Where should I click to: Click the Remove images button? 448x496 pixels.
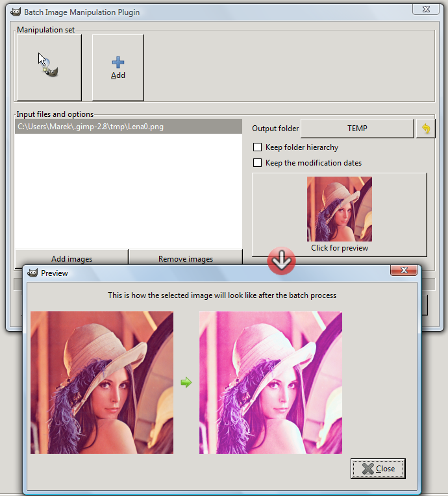pos(186,258)
